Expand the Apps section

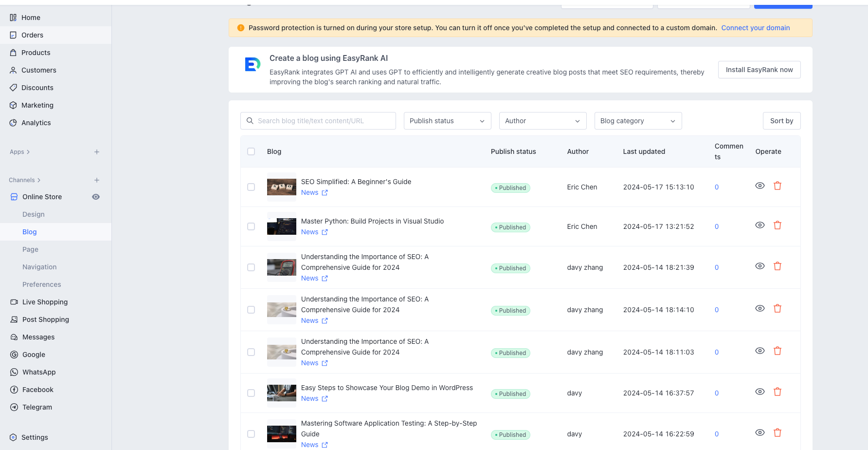point(20,152)
